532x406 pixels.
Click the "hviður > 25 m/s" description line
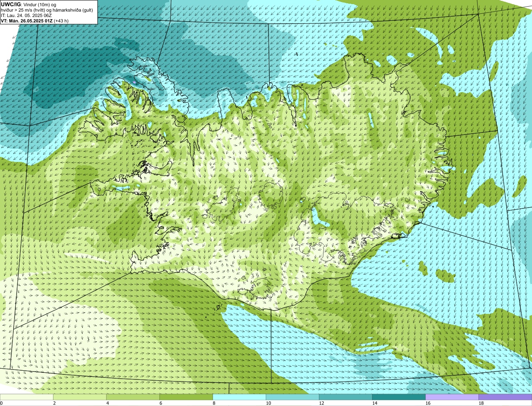tap(47, 10)
